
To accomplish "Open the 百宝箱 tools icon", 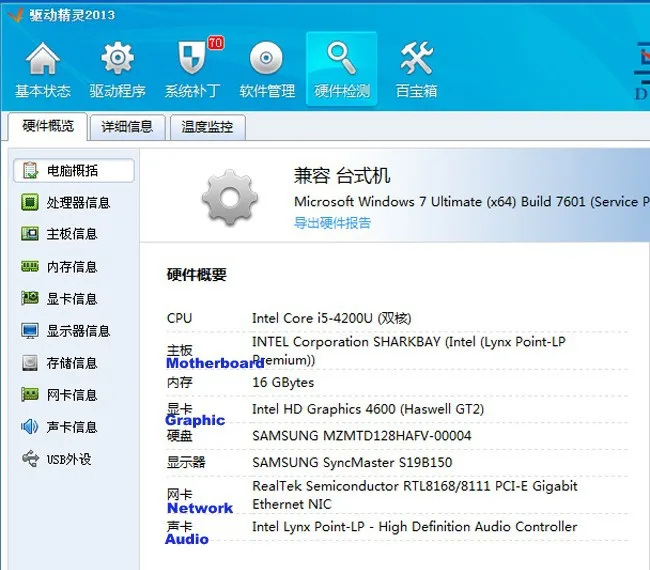I will coord(417,58).
